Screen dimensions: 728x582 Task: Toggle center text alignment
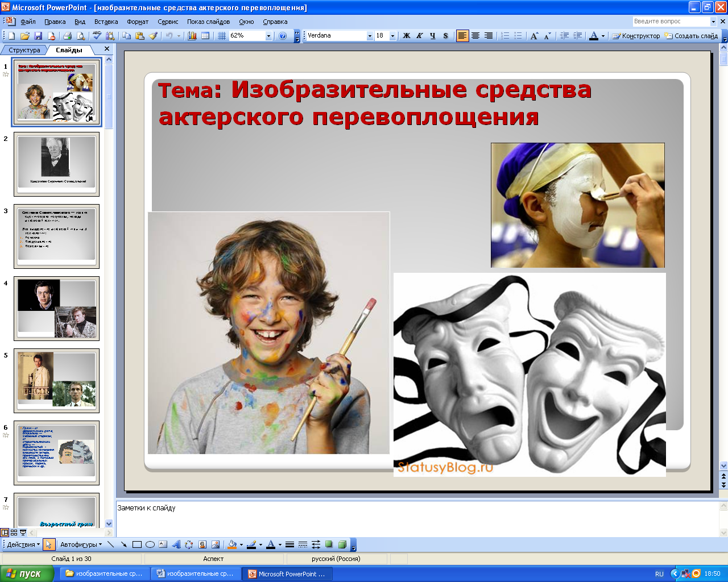(x=475, y=36)
